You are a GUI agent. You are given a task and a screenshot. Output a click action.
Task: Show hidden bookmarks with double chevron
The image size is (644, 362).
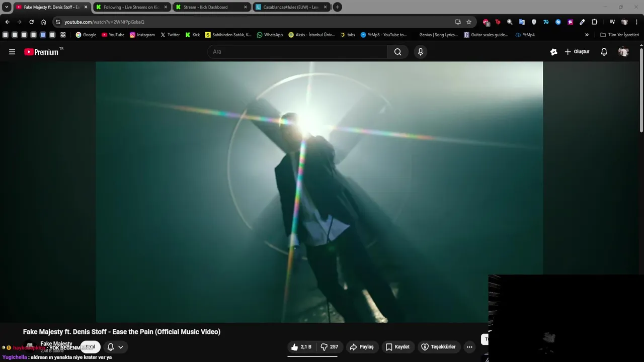coord(587,35)
